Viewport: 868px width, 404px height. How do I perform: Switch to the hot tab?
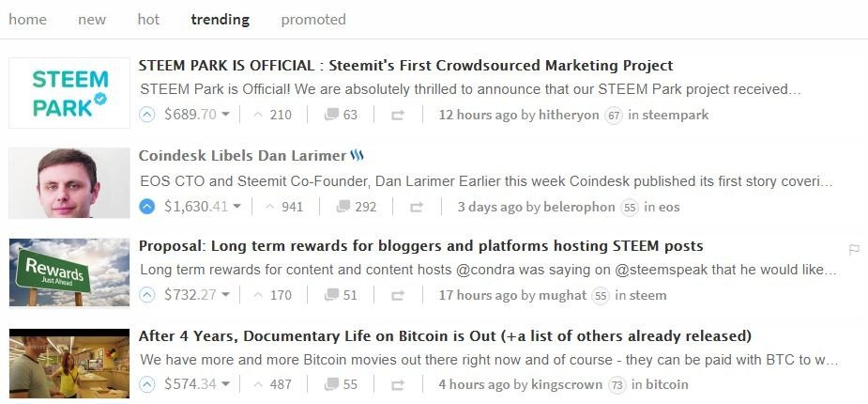pos(148,19)
